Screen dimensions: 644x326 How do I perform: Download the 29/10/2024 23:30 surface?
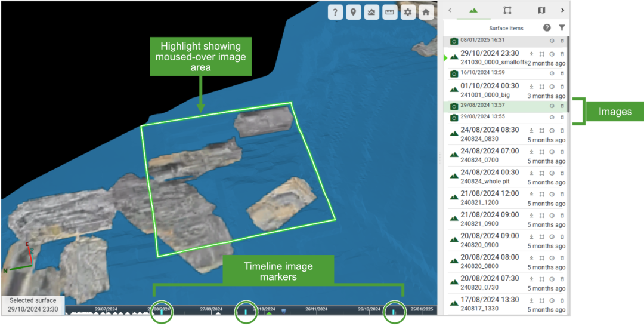click(x=531, y=54)
